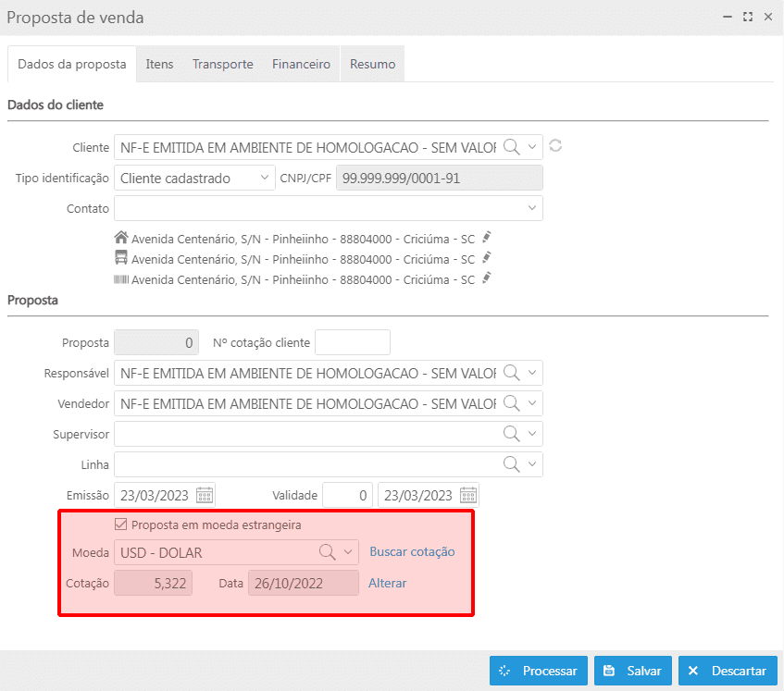The width and height of the screenshot is (784, 691).
Task: Click the Buscar cotação link
Action: tap(412, 551)
